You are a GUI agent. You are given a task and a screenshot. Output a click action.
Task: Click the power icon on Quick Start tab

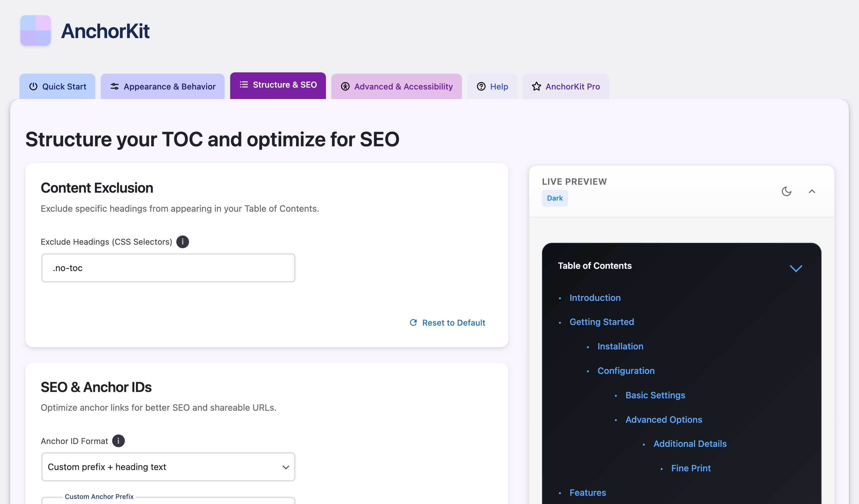(x=33, y=87)
